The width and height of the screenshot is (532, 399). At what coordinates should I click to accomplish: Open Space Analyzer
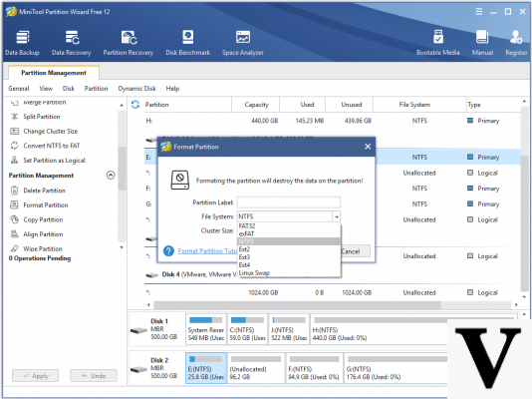click(x=243, y=43)
